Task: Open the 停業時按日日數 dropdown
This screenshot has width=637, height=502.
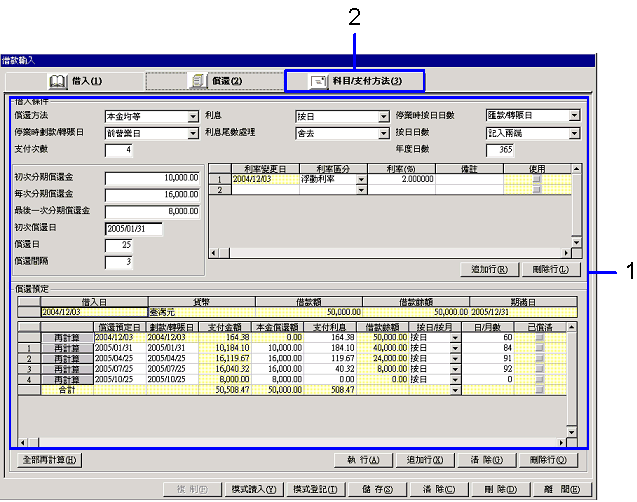Action: pos(574,116)
